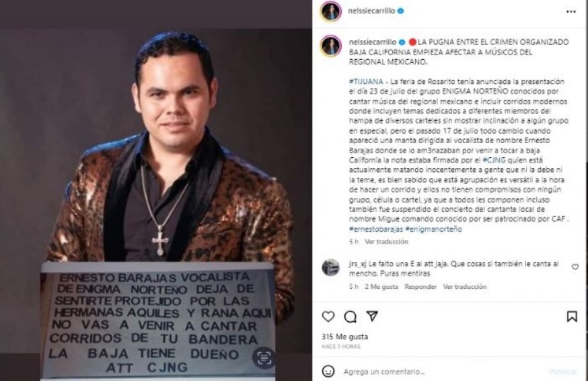Open the #ernestobarajas hashtag

coord(376,229)
